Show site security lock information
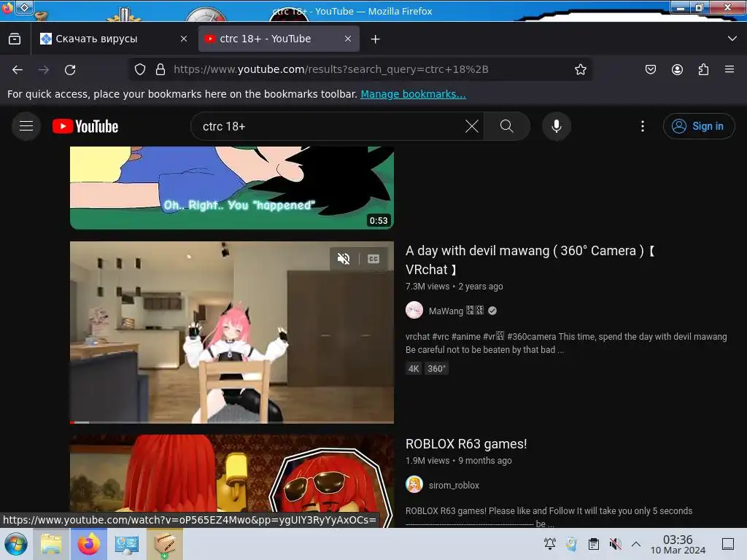 click(x=160, y=69)
